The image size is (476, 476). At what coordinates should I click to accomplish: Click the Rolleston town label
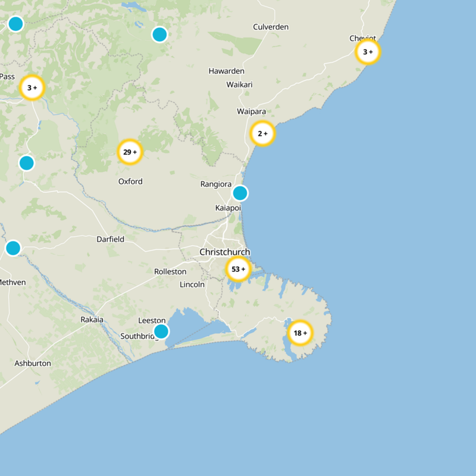click(x=170, y=271)
